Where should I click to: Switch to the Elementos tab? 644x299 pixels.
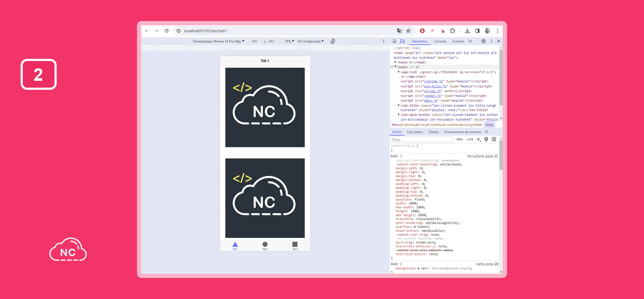[x=420, y=41]
